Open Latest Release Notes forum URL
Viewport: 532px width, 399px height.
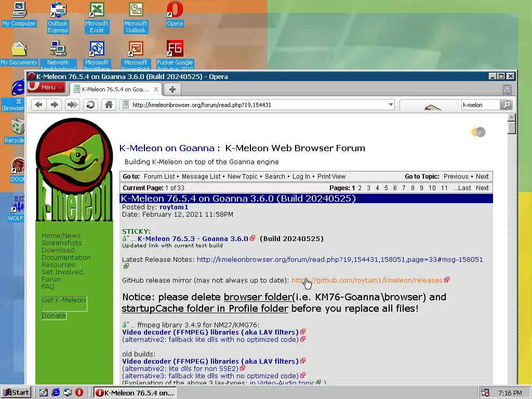click(x=340, y=260)
